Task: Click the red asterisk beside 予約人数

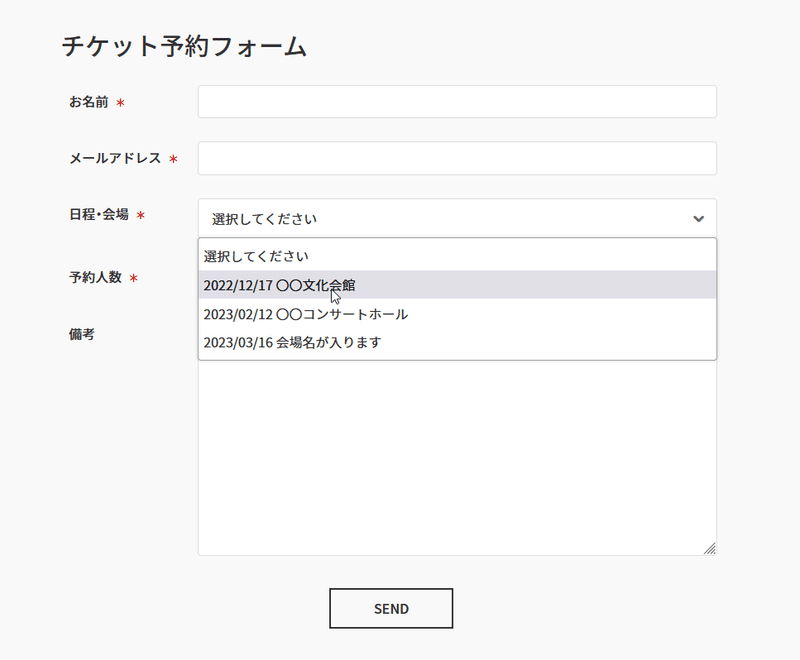Action: click(x=134, y=278)
